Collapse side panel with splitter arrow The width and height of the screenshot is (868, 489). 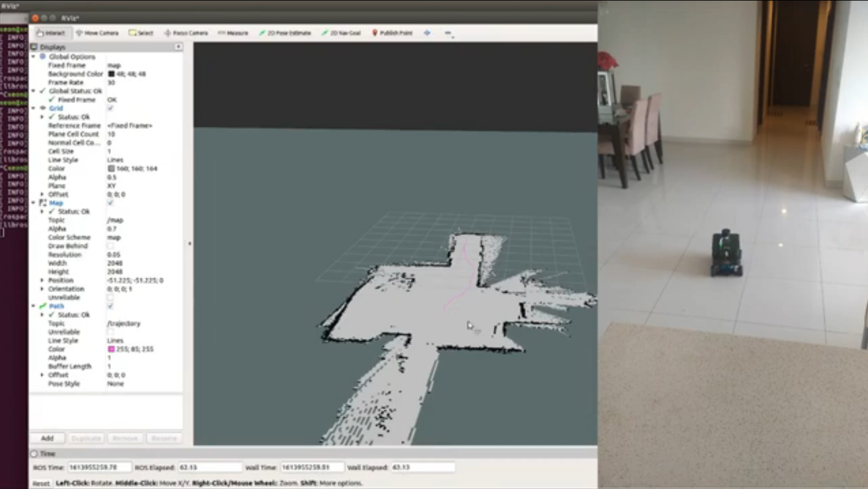point(189,243)
